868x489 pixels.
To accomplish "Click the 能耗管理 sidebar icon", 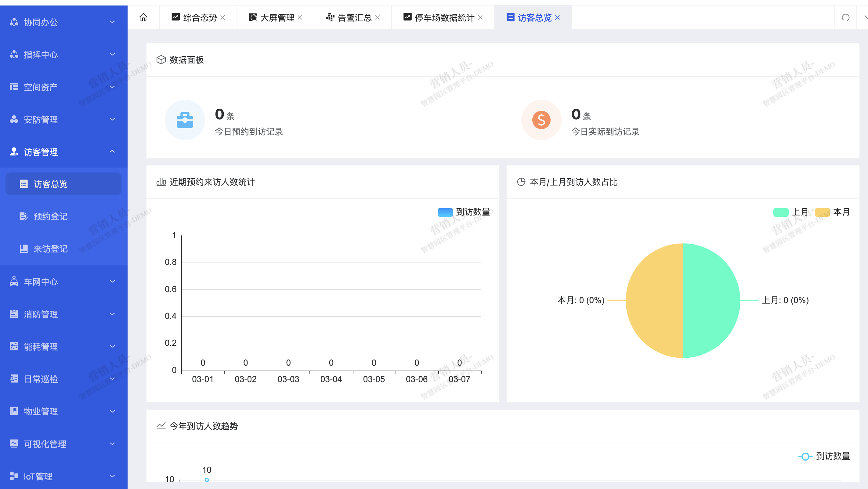I will tap(14, 346).
